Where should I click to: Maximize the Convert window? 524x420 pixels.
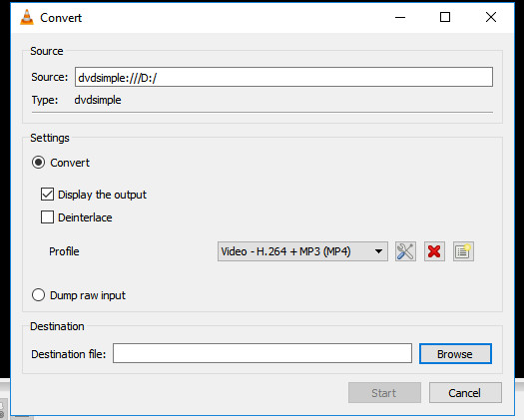445,17
